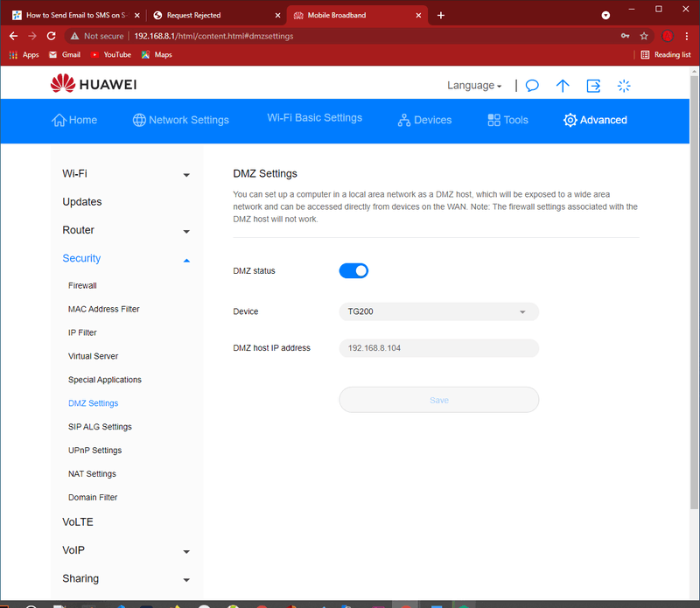Open Network Settings in the navigation bar
The height and width of the screenshot is (608, 700).
tap(181, 120)
